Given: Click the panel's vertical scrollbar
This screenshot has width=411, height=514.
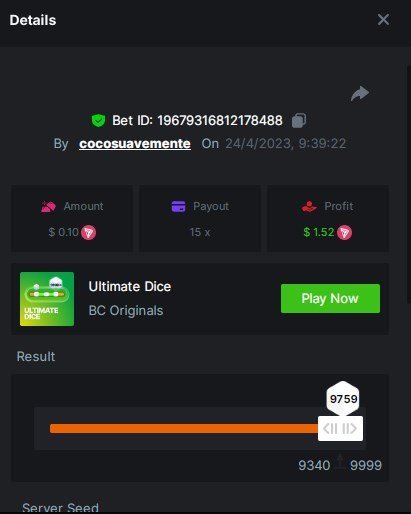Looking at the screenshot, I should [x=409, y=184].
